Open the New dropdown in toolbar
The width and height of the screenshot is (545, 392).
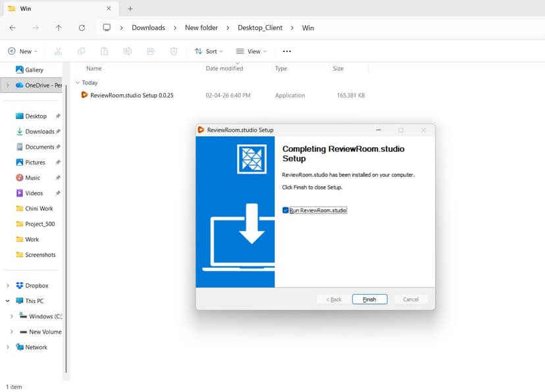pos(22,51)
